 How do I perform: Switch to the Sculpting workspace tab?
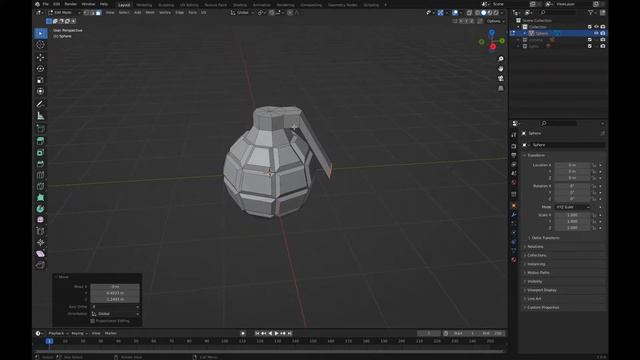point(166,5)
